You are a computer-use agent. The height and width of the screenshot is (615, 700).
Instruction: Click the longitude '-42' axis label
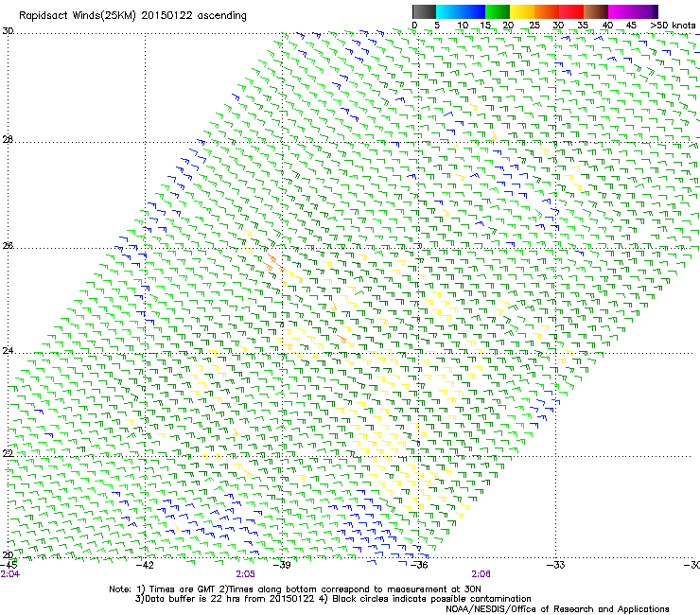point(145,565)
